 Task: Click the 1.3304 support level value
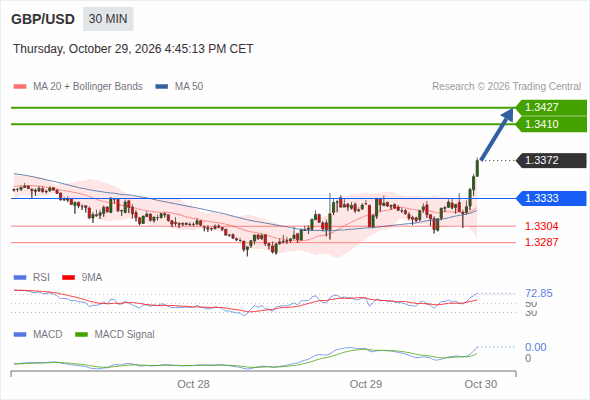pos(541,226)
